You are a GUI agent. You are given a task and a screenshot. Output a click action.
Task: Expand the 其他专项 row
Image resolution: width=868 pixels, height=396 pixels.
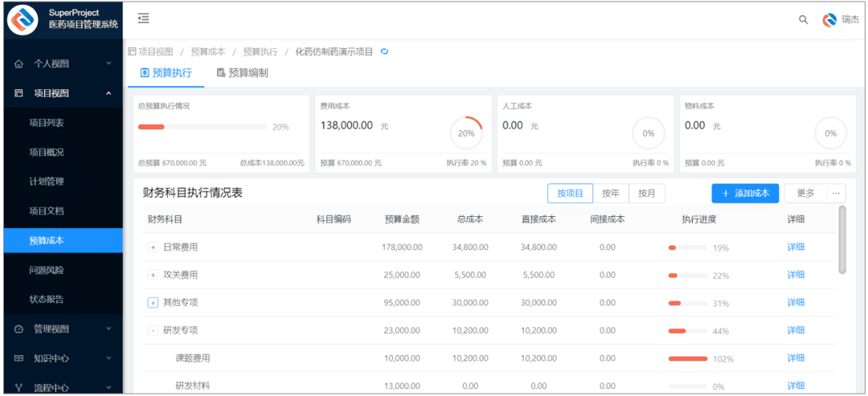[x=153, y=303]
